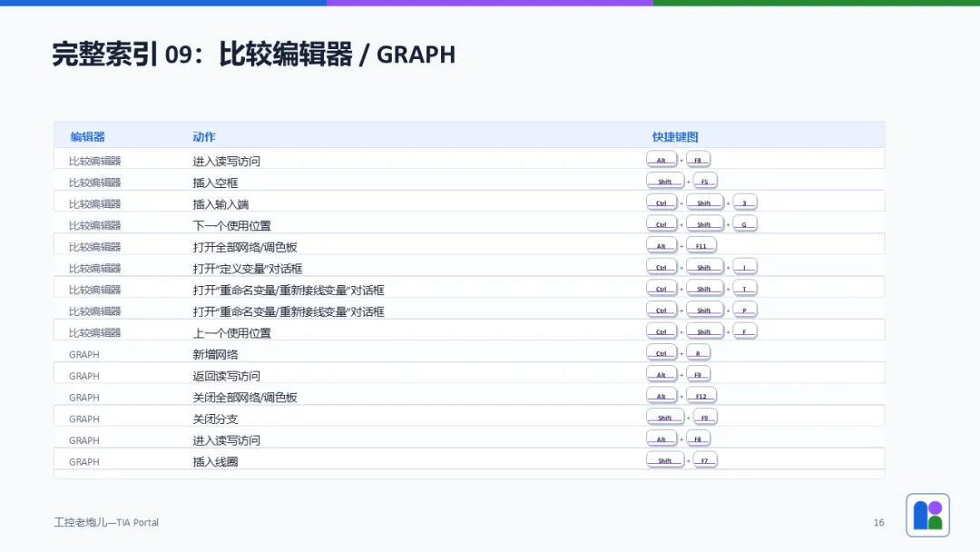Click 进入读写访问 in the 比较编辑器 row
Image resolution: width=980 pixels, height=552 pixels.
[x=226, y=161]
